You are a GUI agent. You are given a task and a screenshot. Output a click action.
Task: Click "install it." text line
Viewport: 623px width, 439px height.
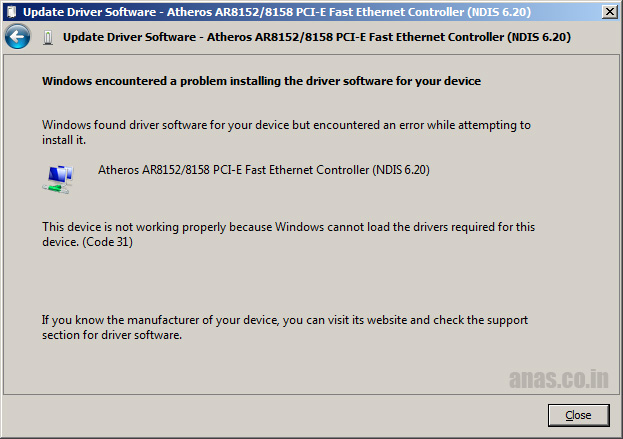click(x=64, y=140)
